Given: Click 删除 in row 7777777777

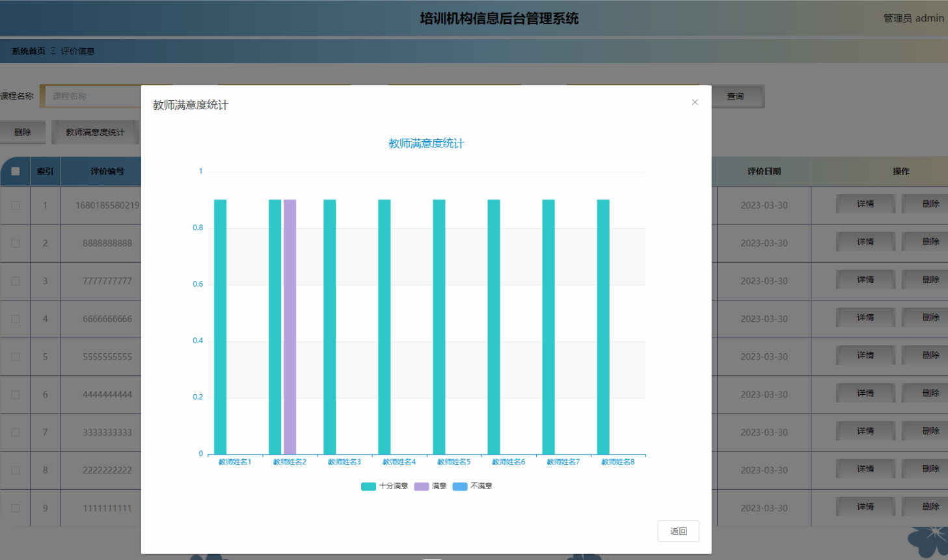Looking at the screenshot, I should [925, 280].
